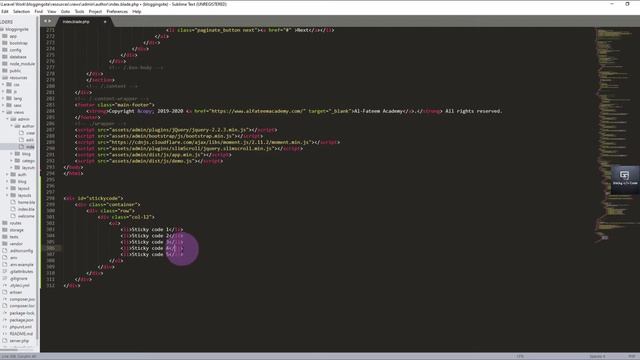
Task: Click the public folder icon
Action: (5, 71)
